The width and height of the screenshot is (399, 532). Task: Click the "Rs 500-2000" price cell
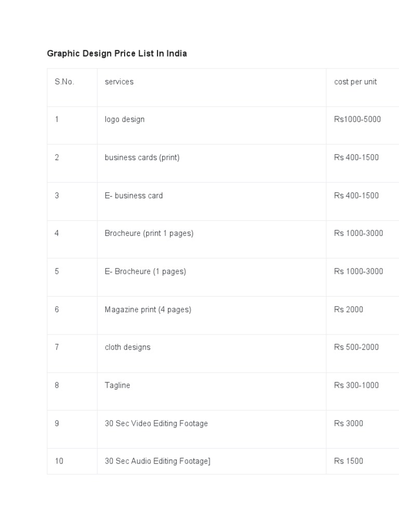(x=356, y=347)
